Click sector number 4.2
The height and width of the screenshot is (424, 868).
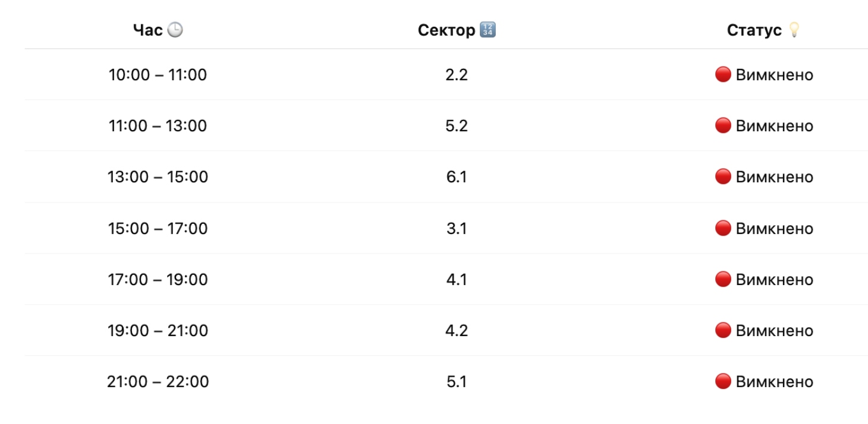click(456, 331)
